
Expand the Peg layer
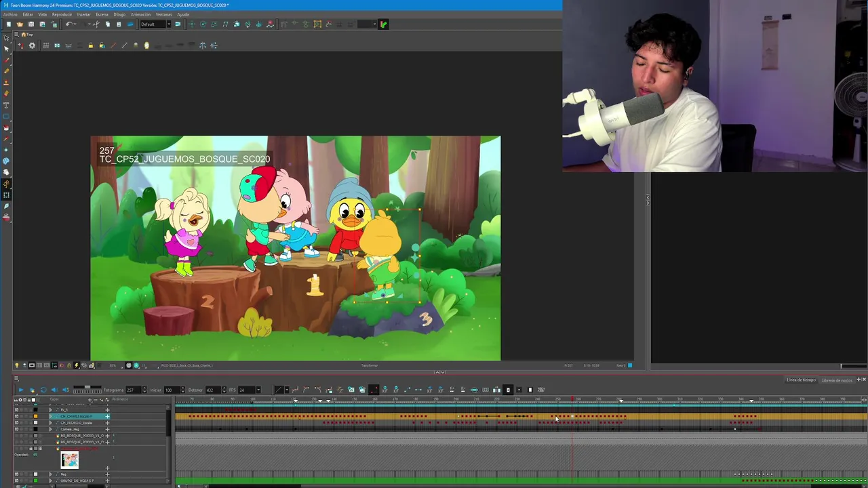point(50,474)
